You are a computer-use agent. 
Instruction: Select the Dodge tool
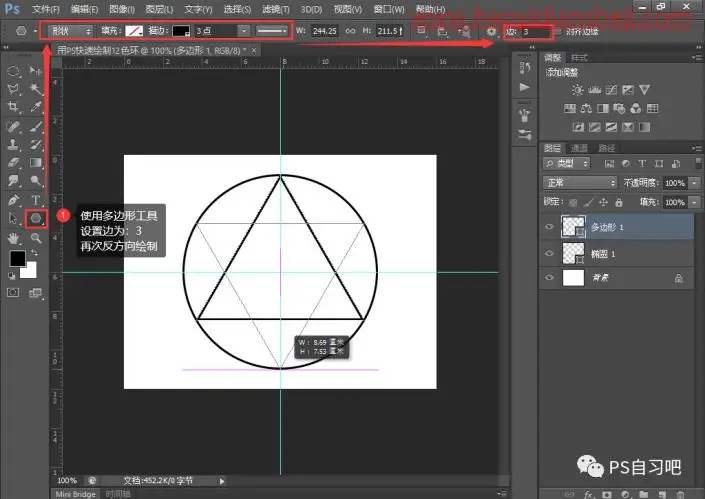tap(35, 180)
